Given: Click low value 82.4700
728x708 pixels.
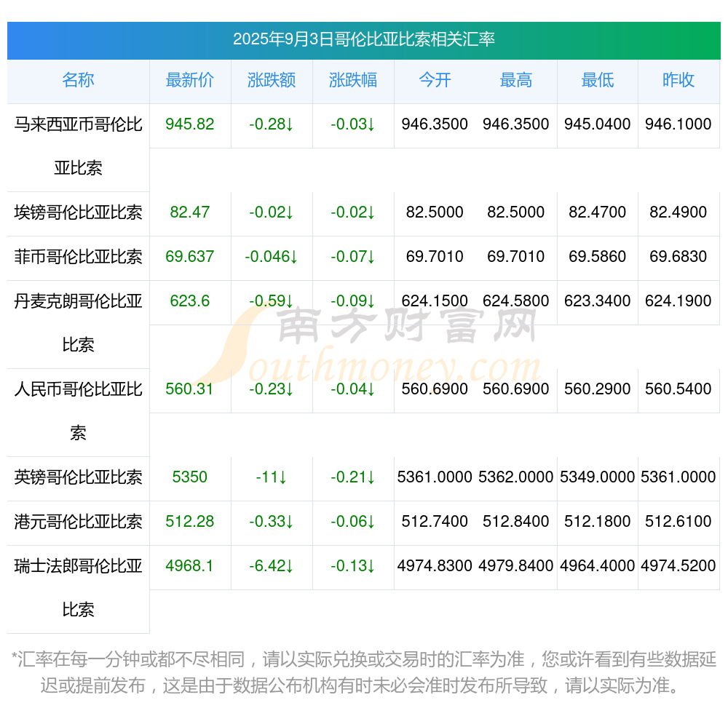Looking at the screenshot, I should 598,212.
